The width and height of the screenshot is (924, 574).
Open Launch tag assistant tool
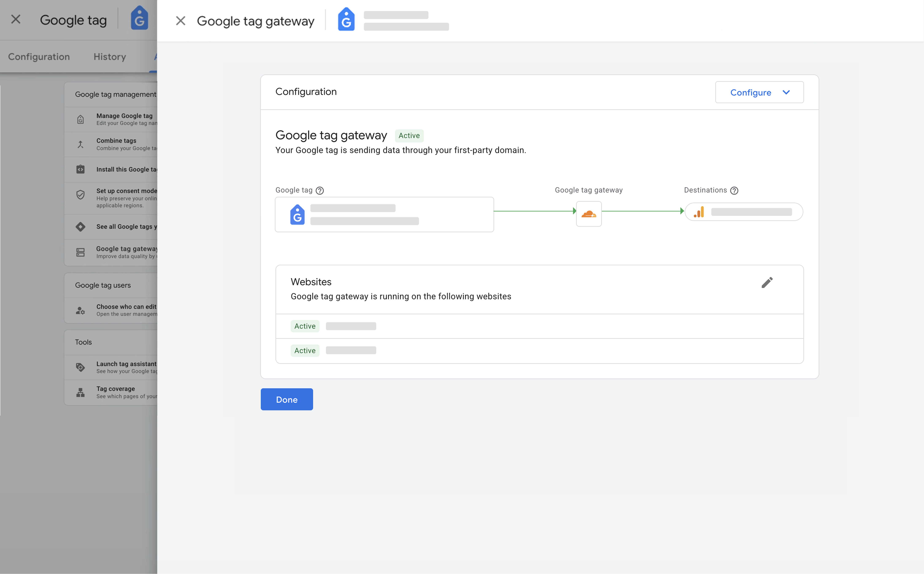click(x=111, y=367)
